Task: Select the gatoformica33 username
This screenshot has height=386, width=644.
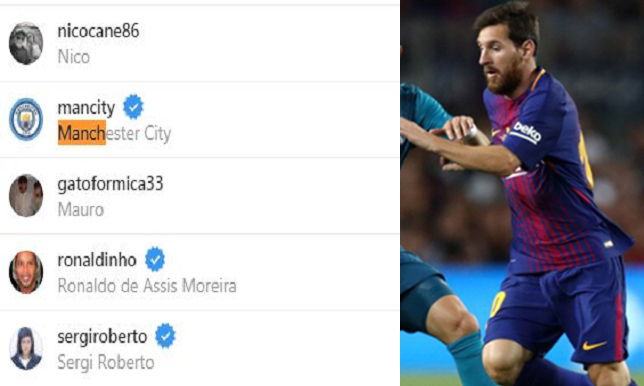Action: [110, 184]
